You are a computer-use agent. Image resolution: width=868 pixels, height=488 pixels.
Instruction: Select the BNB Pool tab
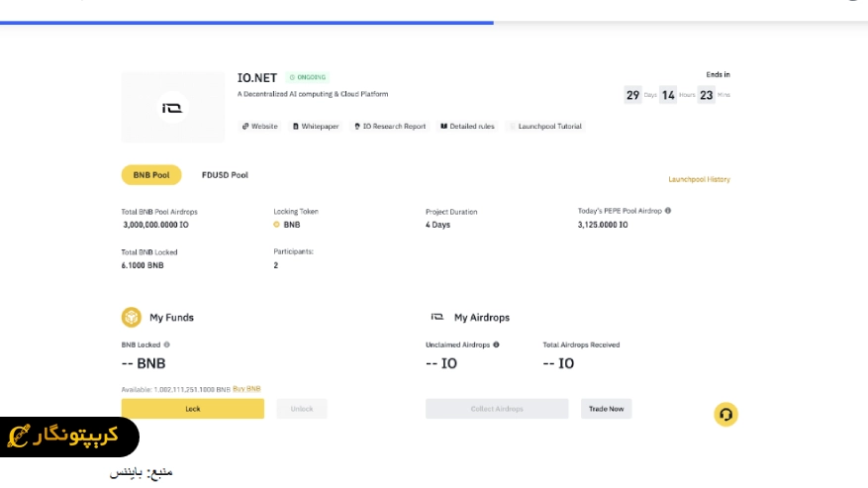click(x=151, y=175)
